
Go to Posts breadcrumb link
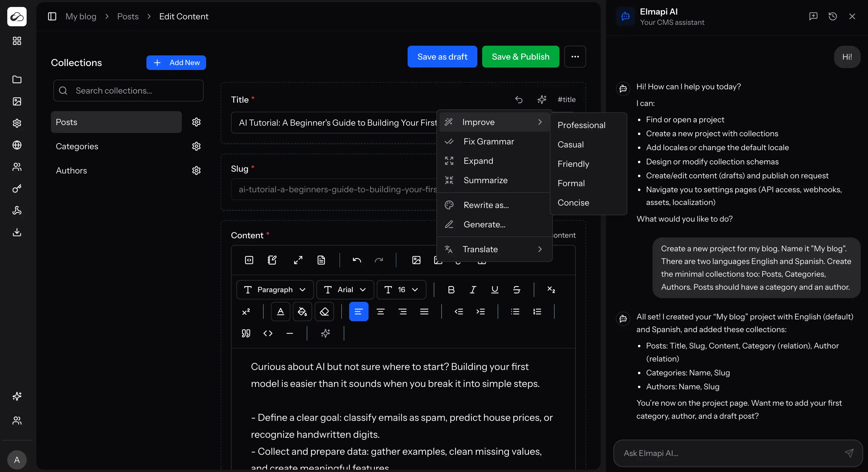pyautogui.click(x=128, y=16)
